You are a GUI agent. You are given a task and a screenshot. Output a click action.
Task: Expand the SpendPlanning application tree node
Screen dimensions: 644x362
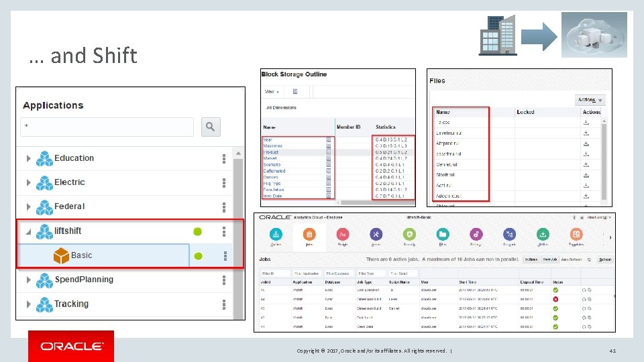[x=28, y=280]
